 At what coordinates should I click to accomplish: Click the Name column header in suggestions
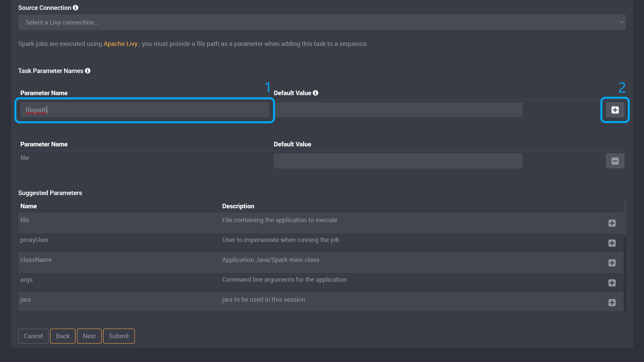(28, 206)
